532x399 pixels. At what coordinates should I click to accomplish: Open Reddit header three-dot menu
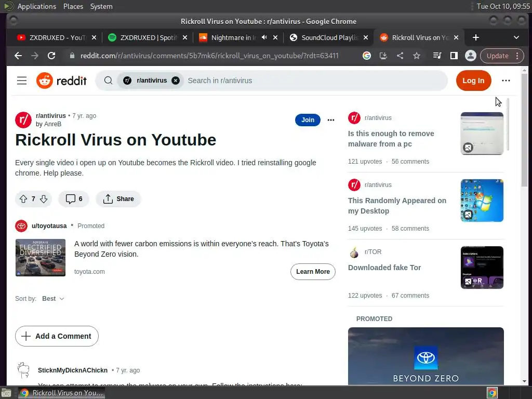(x=506, y=81)
